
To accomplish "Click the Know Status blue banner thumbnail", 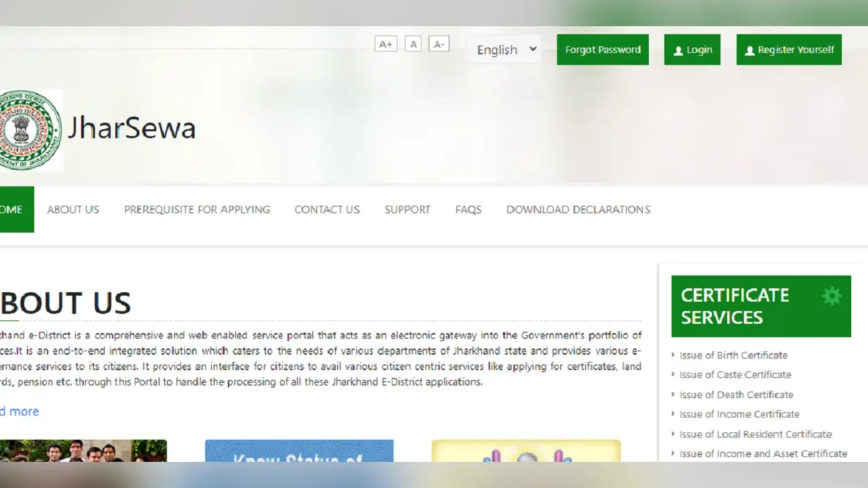I will click(x=299, y=450).
